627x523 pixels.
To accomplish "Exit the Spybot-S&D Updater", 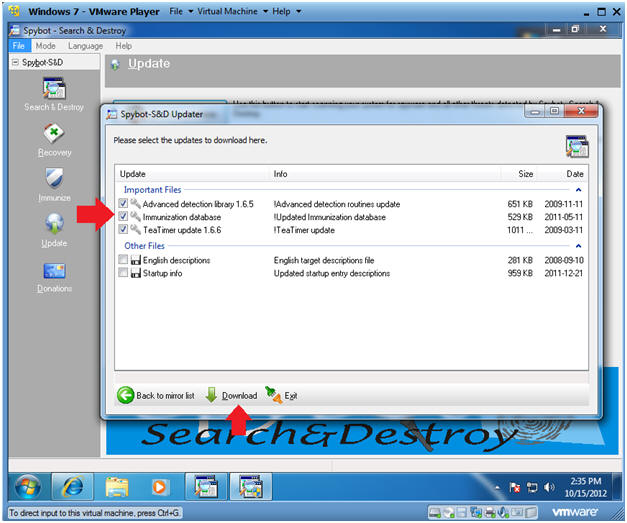I will click(281, 395).
